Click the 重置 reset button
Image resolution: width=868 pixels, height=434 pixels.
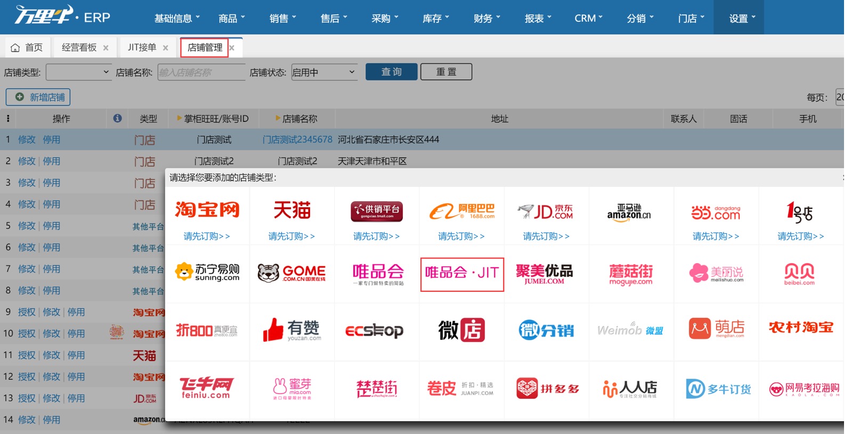pyautogui.click(x=446, y=72)
